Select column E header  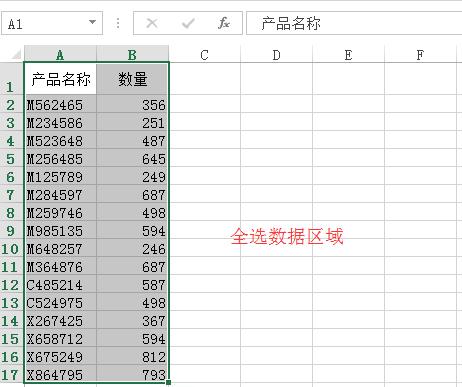pos(348,54)
